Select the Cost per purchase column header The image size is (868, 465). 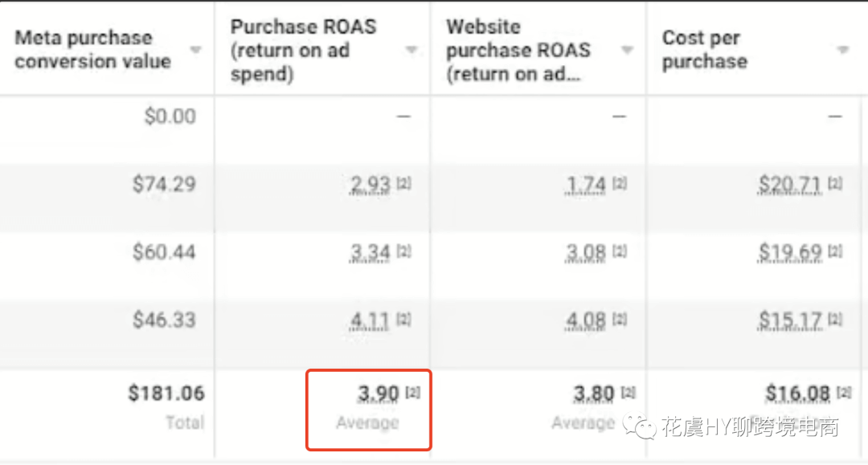(705, 50)
